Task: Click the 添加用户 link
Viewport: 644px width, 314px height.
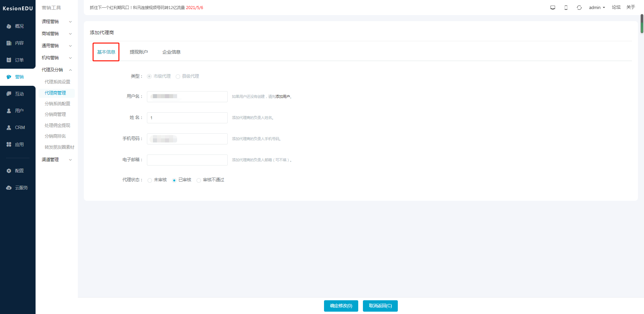Action: coord(283,97)
